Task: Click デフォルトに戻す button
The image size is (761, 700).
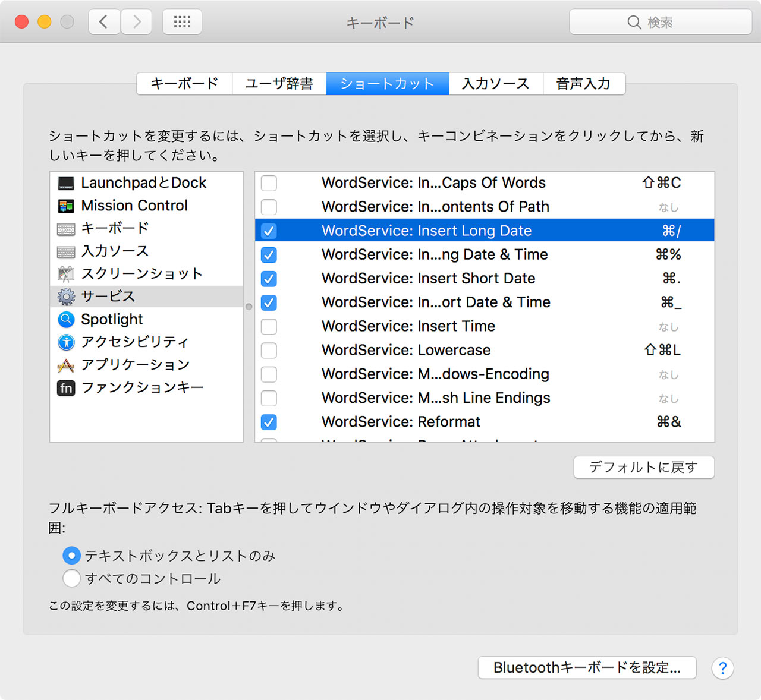Action: point(644,467)
